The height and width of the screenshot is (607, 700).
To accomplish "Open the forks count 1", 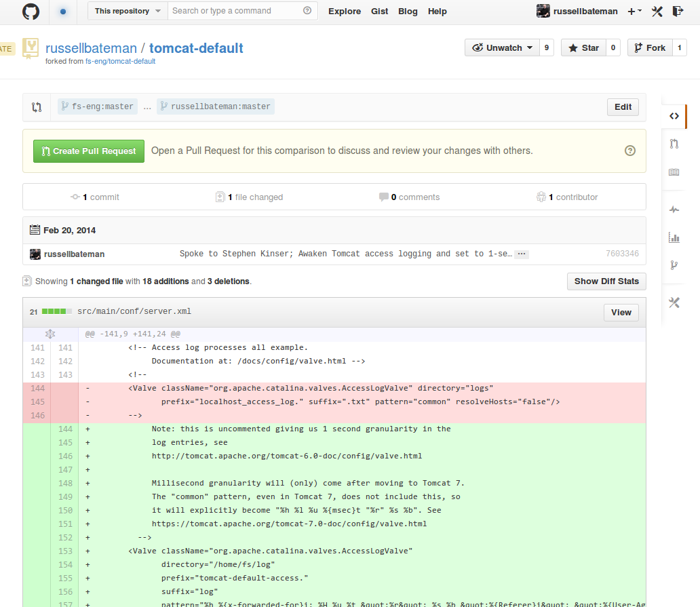I will click(x=680, y=47).
